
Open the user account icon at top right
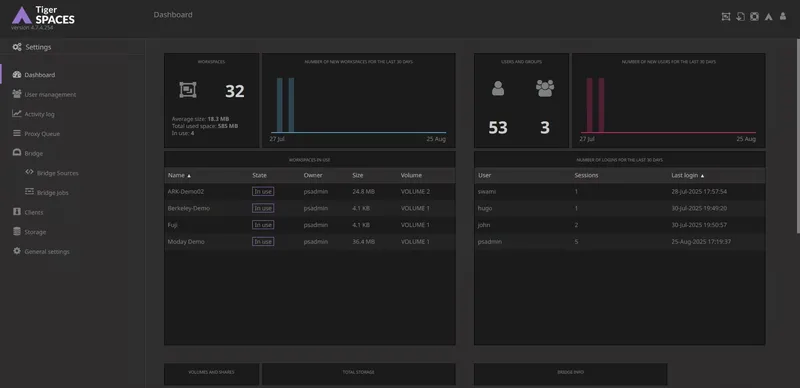[x=783, y=16]
